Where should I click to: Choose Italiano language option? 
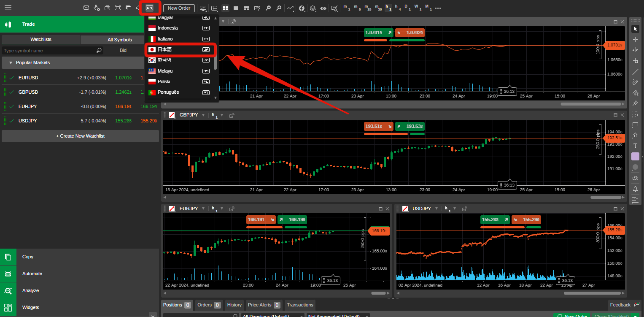(x=179, y=39)
